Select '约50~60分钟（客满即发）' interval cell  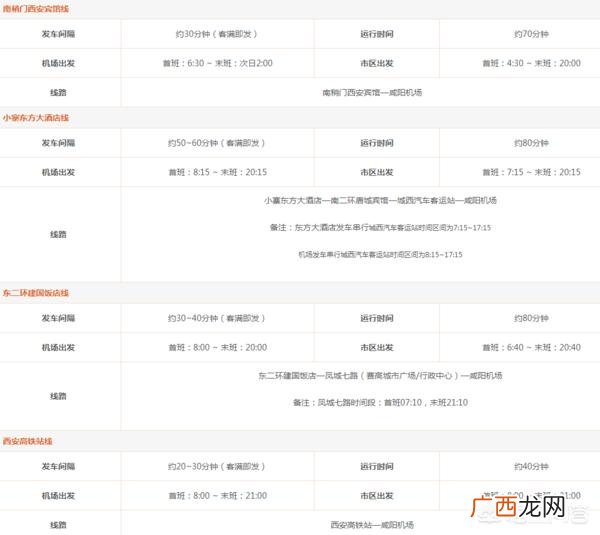click(217, 143)
